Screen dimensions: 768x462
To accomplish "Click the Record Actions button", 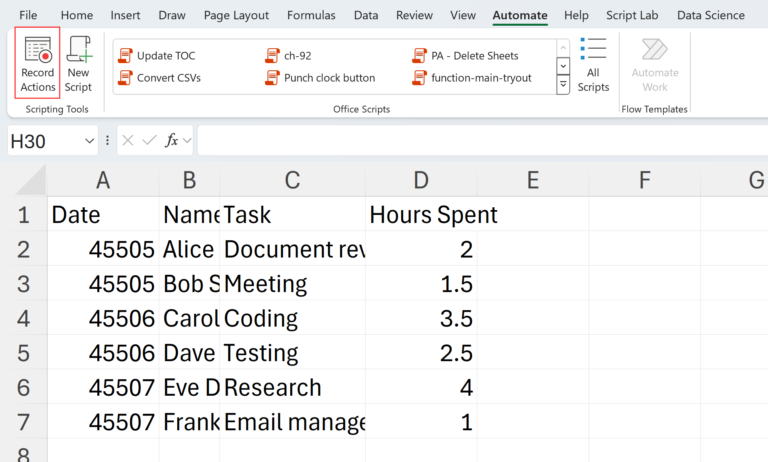I will tap(38, 64).
